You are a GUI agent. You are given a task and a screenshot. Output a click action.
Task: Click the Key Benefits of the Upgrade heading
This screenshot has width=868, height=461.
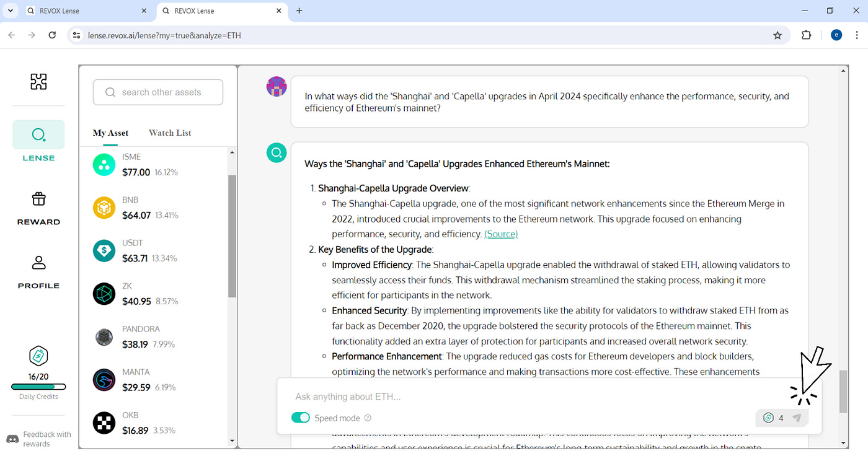[375, 249]
